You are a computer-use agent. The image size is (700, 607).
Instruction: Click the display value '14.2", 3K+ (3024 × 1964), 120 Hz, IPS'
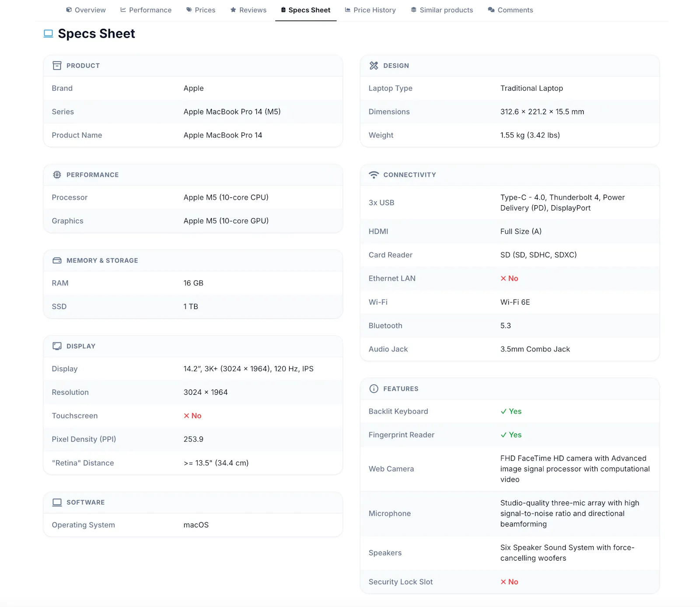[x=248, y=369]
